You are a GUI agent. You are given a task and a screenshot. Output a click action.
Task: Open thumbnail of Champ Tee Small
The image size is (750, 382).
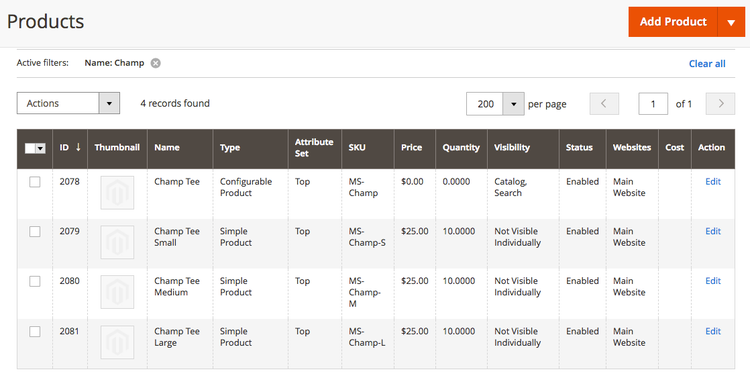117,242
